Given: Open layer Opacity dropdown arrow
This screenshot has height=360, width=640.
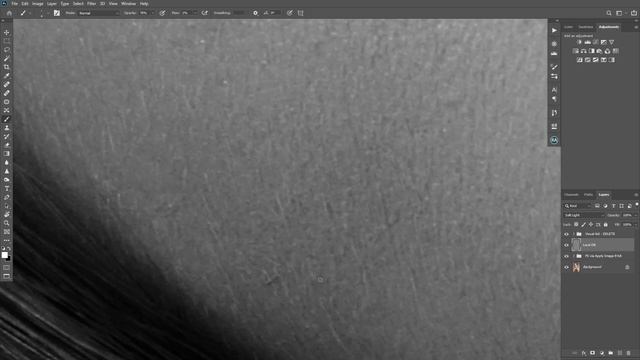Looking at the screenshot, I should point(636,215).
